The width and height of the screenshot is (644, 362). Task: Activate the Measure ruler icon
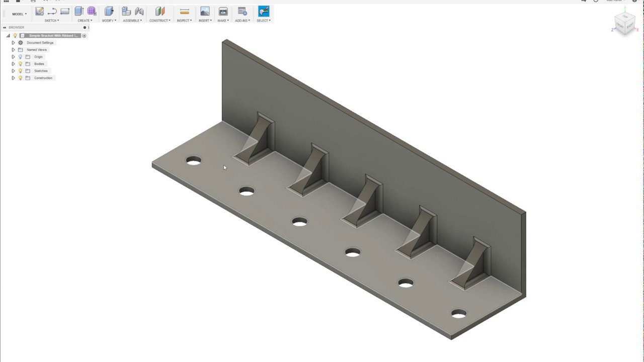click(x=185, y=11)
